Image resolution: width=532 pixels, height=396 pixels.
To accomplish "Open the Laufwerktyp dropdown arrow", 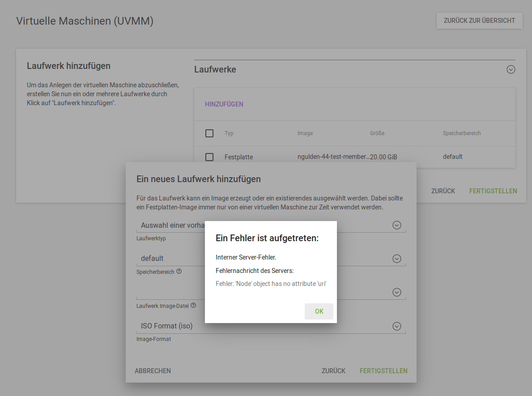I will point(396,225).
